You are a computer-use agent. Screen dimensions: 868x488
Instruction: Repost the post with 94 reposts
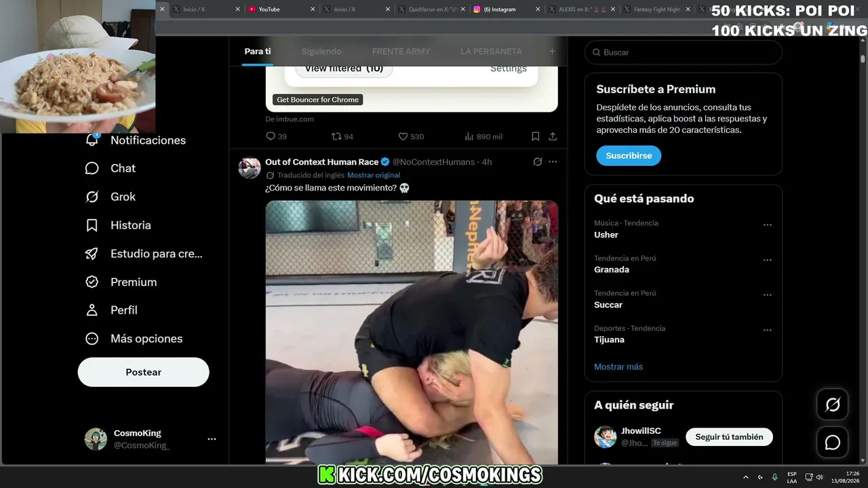[x=342, y=136]
